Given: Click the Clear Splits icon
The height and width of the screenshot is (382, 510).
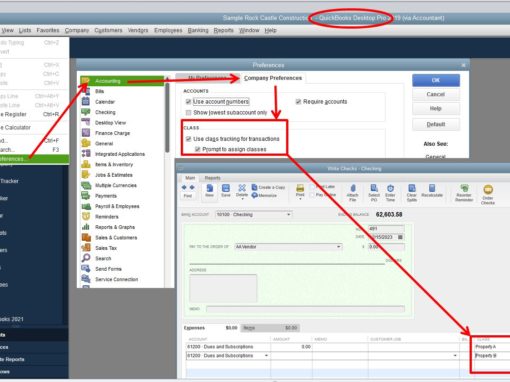Looking at the screenshot, I should [412, 193].
